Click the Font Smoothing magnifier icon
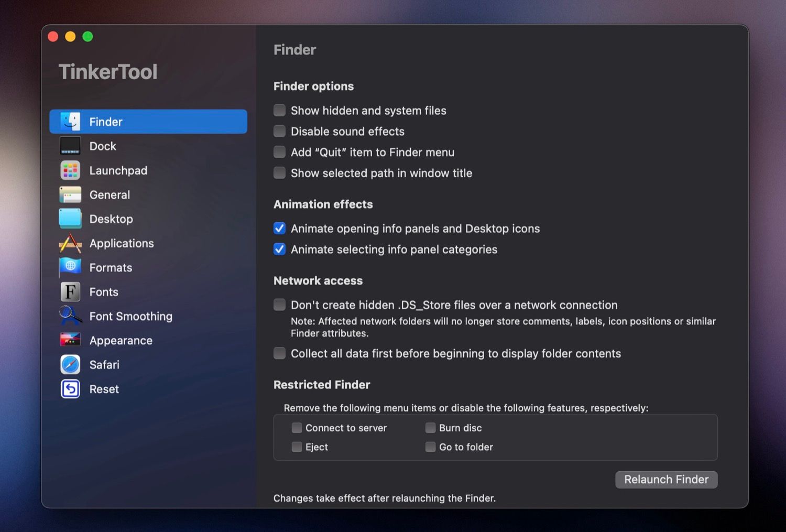 pos(70,316)
